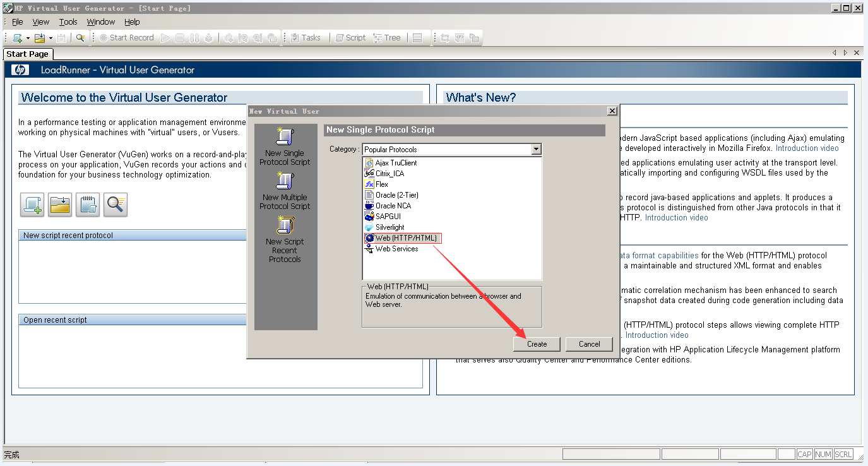Click the large New Script scroll icon on Start Page
The width and height of the screenshot is (868, 466).
coord(33,205)
